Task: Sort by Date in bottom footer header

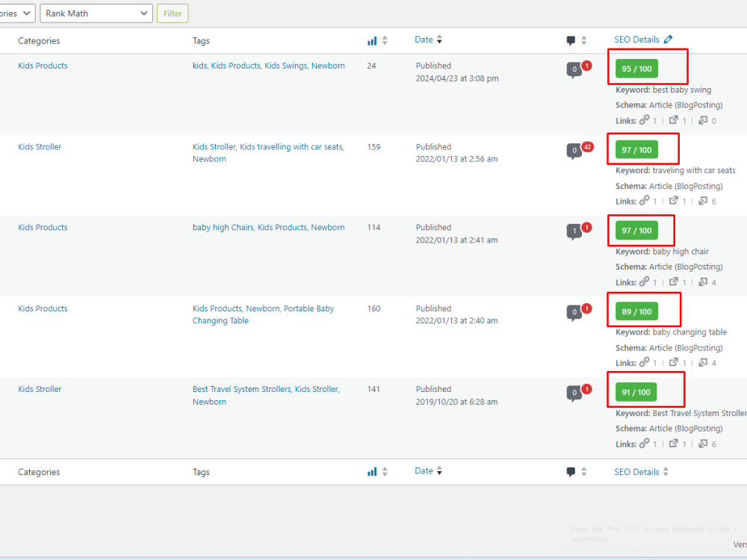Action: coord(428,471)
